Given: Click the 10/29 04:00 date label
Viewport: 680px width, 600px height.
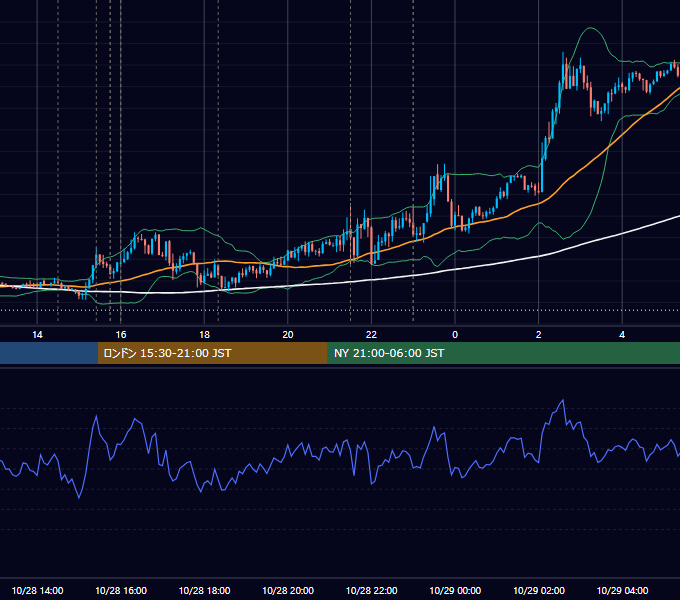Looking at the screenshot, I should [622, 590].
